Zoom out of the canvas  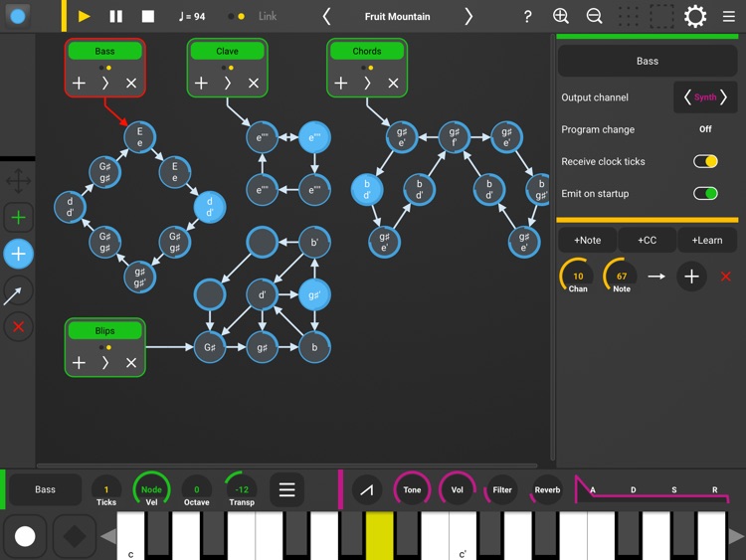coord(594,16)
